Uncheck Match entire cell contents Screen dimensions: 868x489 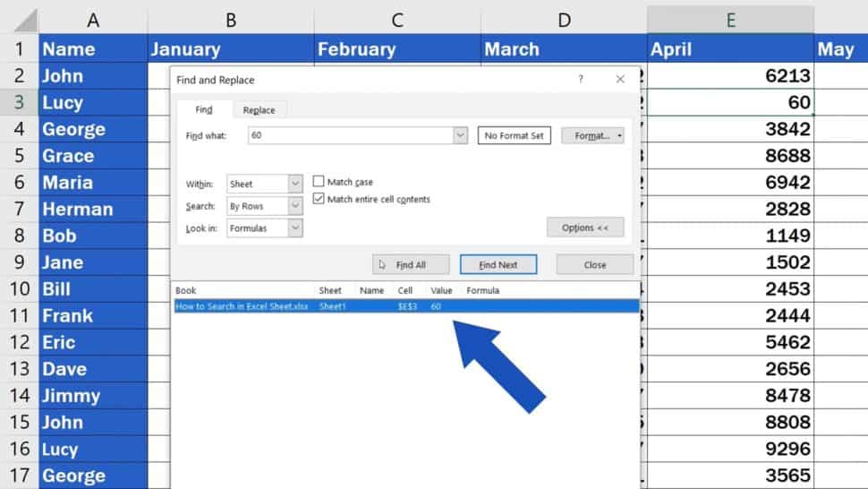319,199
